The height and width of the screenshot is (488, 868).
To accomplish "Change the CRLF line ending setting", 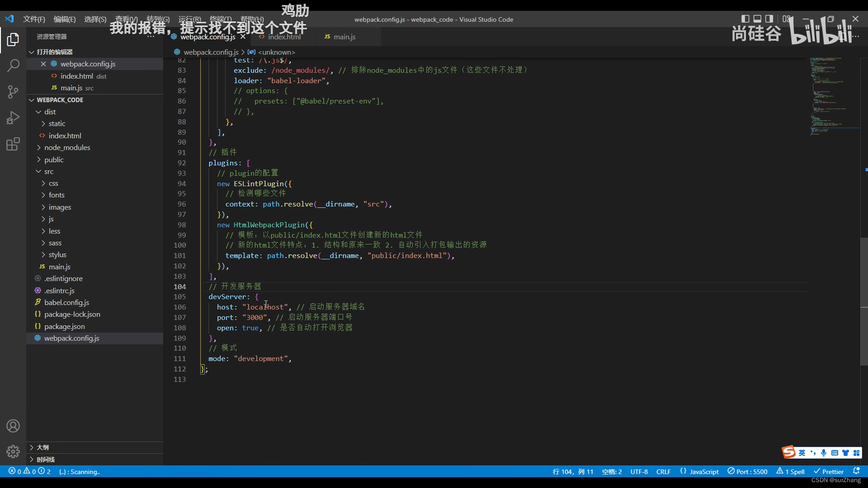I will (x=663, y=471).
